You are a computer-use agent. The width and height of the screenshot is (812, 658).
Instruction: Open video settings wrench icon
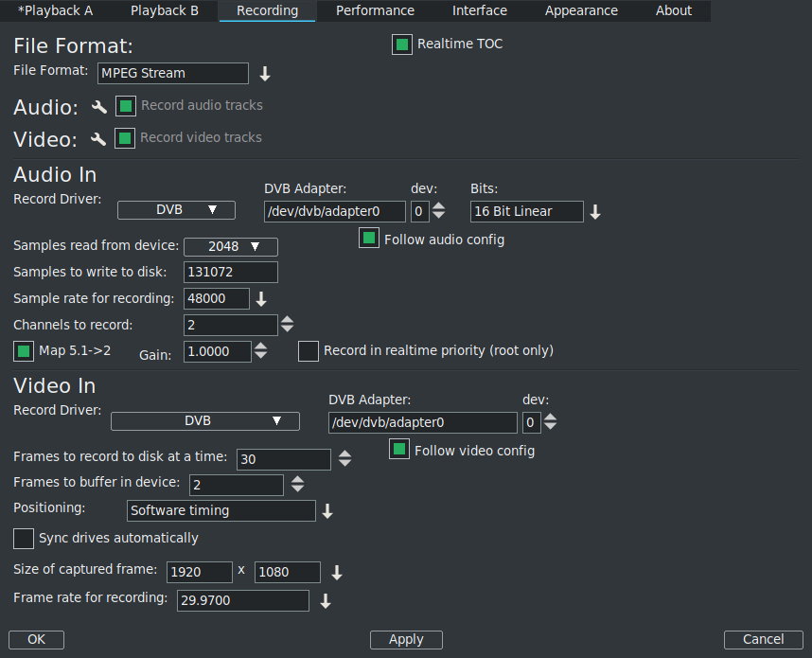(x=98, y=139)
